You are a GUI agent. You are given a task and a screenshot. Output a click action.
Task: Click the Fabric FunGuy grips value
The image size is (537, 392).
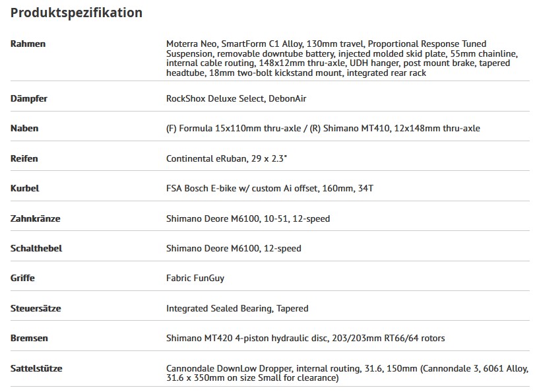195,278
